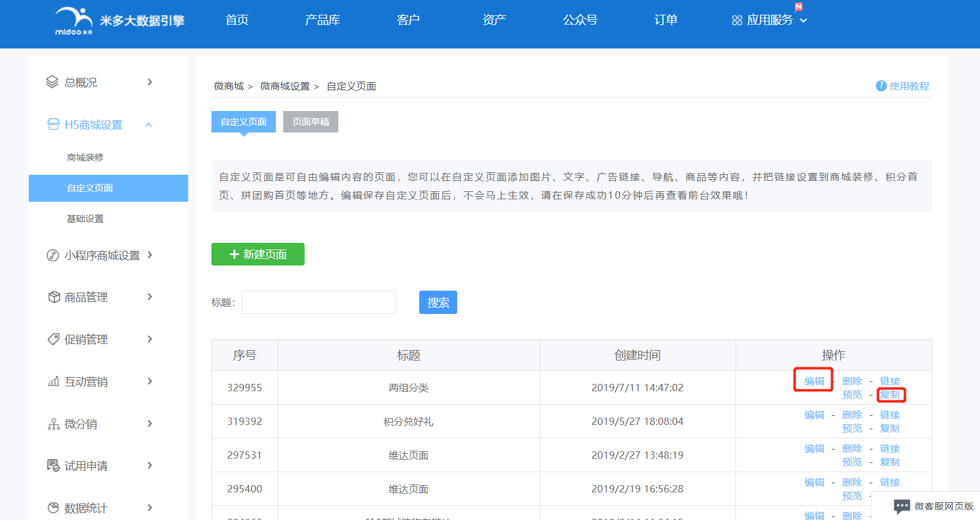Click the 微分销 hierarchy icon
This screenshot has height=520, width=980.
(x=53, y=424)
